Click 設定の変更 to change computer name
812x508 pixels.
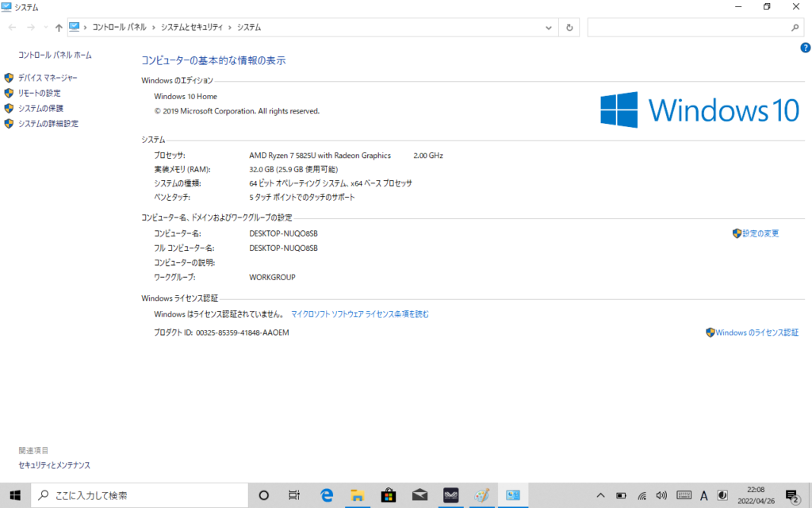pyautogui.click(x=760, y=233)
